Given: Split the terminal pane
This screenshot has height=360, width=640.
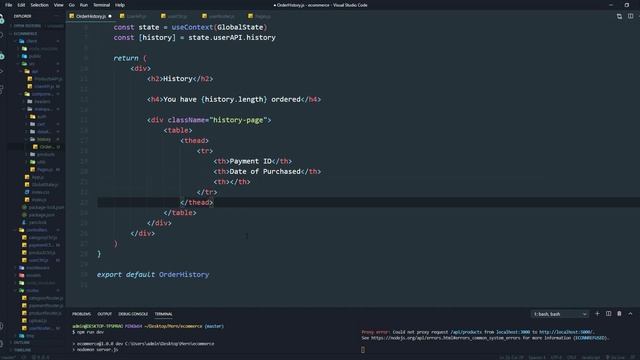Looking at the screenshot, I should point(608,313).
